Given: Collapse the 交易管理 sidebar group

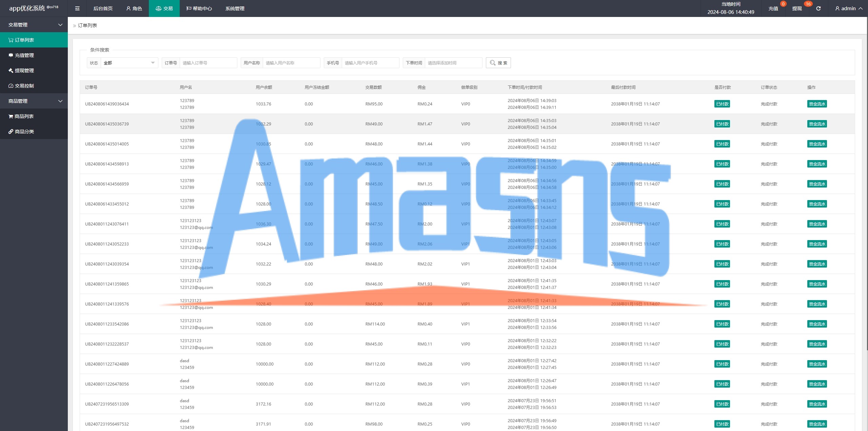Looking at the screenshot, I should (x=34, y=25).
